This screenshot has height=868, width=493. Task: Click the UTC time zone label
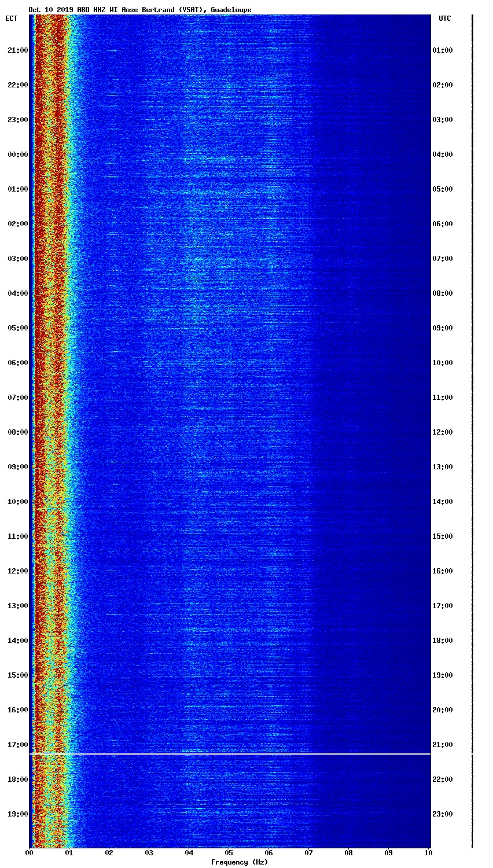tap(444, 19)
